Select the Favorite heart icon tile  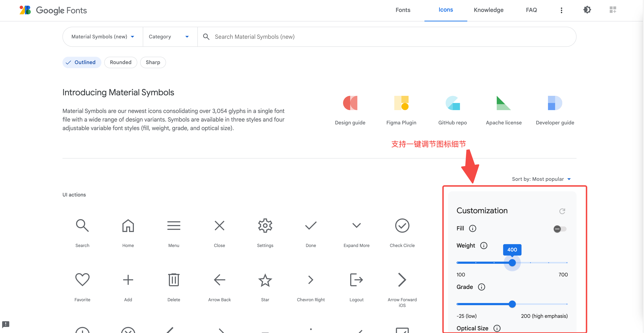[x=82, y=287]
